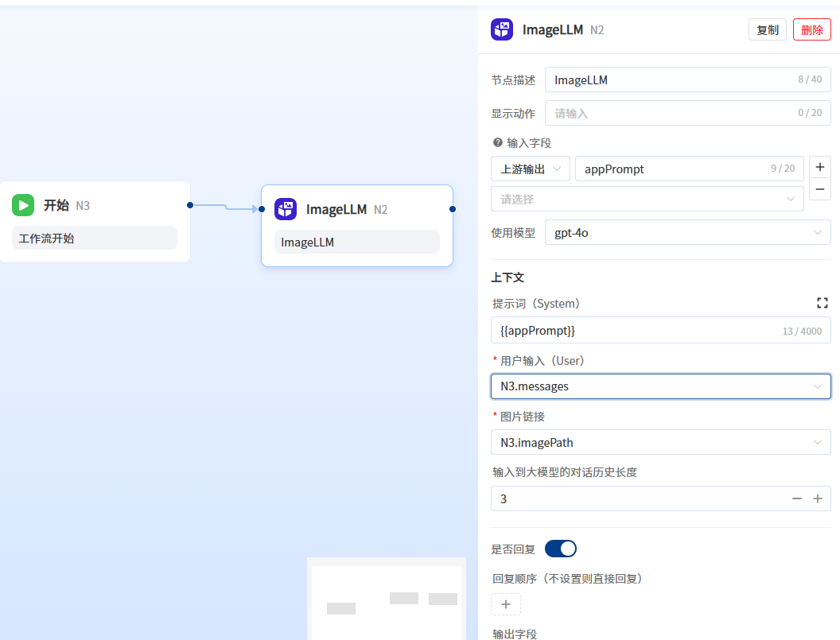Open the 图片链接 N3.imagePath dropdown
The image size is (840, 640).
pyautogui.click(x=660, y=442)
